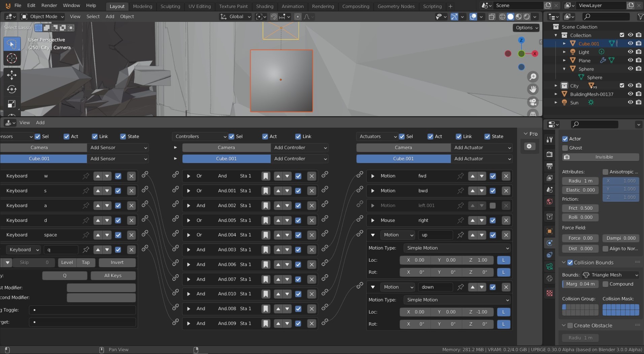Open the Render properties tab icon

coord(549,154)
